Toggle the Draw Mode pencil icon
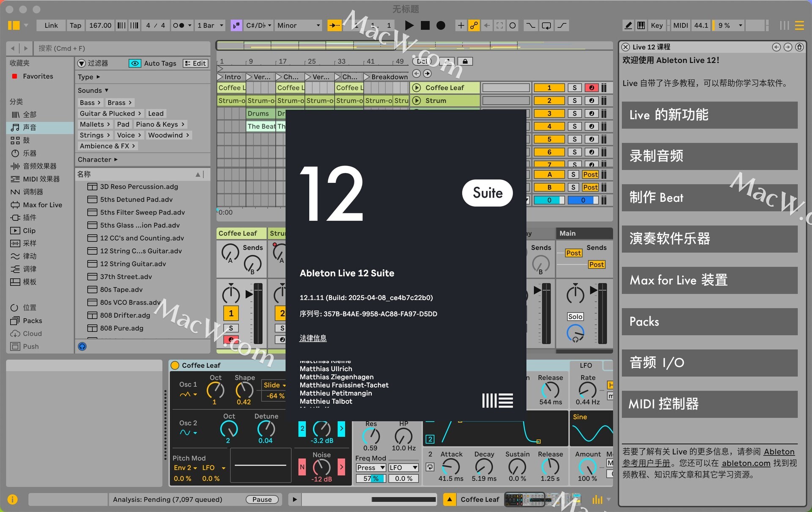 click(628, 25)
